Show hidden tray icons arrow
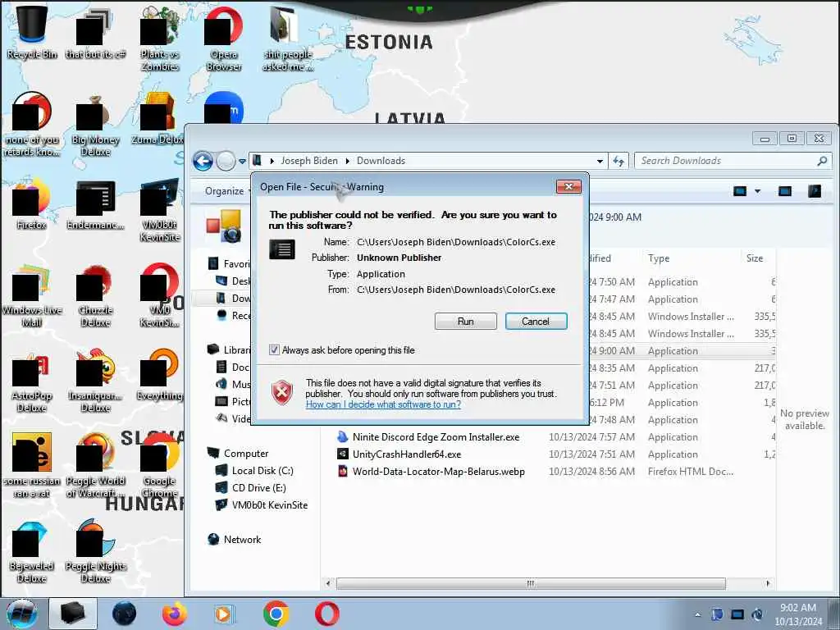The width and height of the screenshot is (840, 630). click(697, 614)
